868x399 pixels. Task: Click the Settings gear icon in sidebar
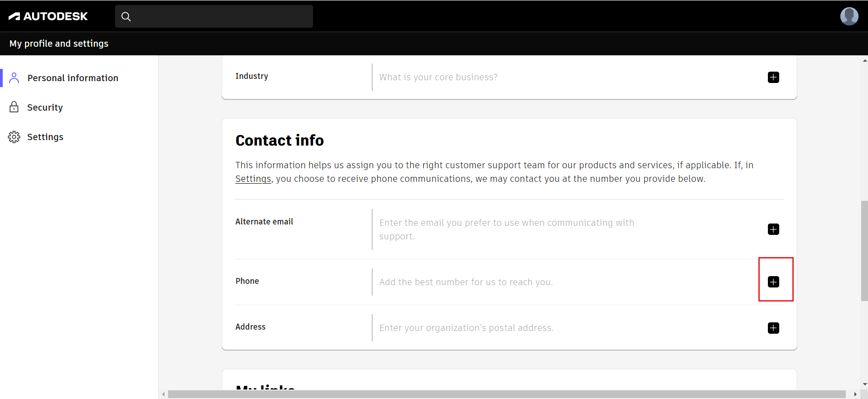click(x=14, y=137)
